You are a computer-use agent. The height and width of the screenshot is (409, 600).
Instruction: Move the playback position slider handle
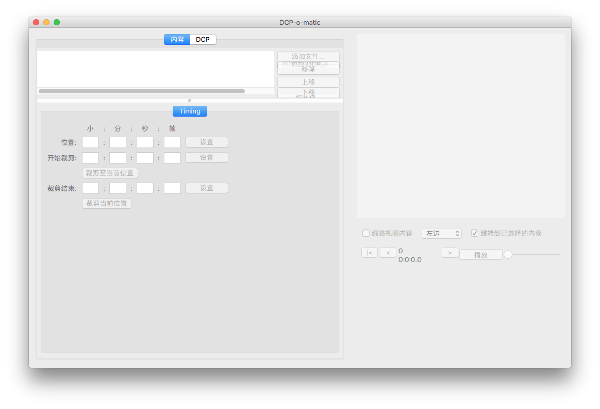click(x=508, y=254)
